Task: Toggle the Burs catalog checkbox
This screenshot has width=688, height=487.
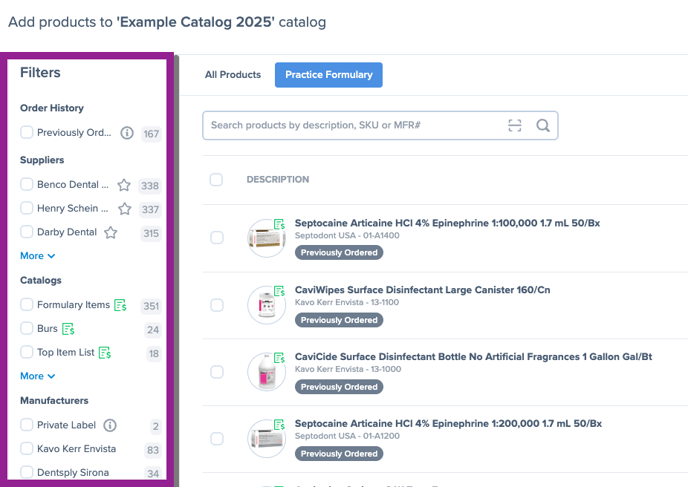Action: (x=27, y=328)
